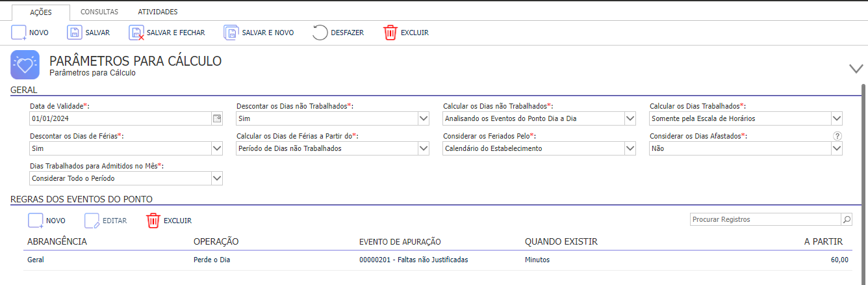Click the search magnifier in Procurar Registros
Image resolution: width=868 pixels, height=285 pixels.
[847, 219]
